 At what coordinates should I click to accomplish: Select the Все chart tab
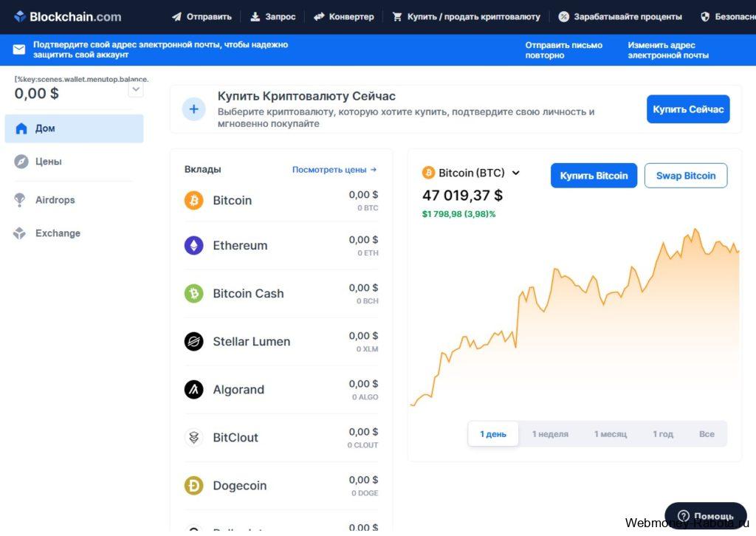707,434
